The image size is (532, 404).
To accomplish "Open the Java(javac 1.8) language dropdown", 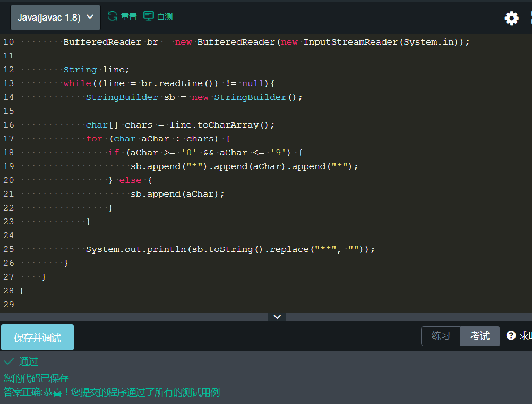I will tap(55, 18).
